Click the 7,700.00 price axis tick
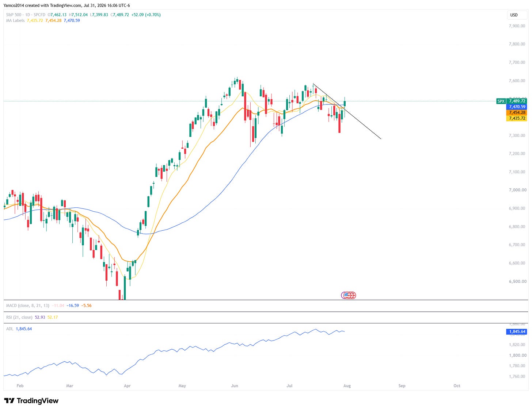Image resolution: width=532 pixels, height=411 pixels. pos(517,62)
